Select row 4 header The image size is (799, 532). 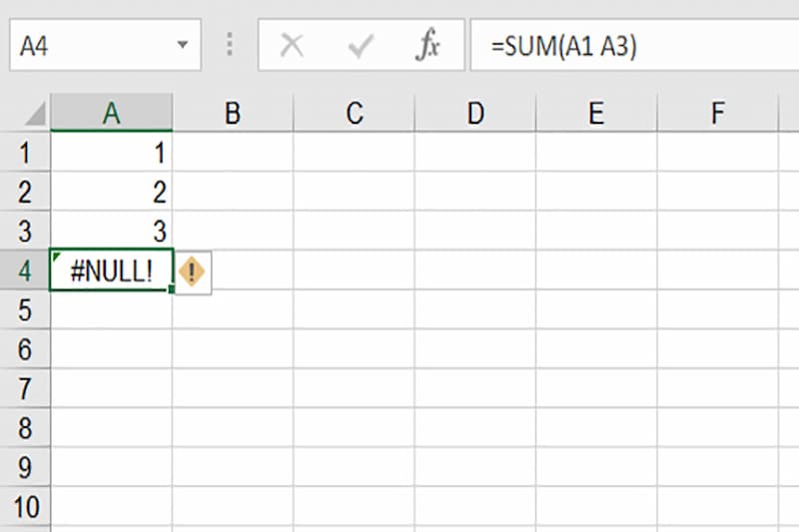[x=25, y=271]
